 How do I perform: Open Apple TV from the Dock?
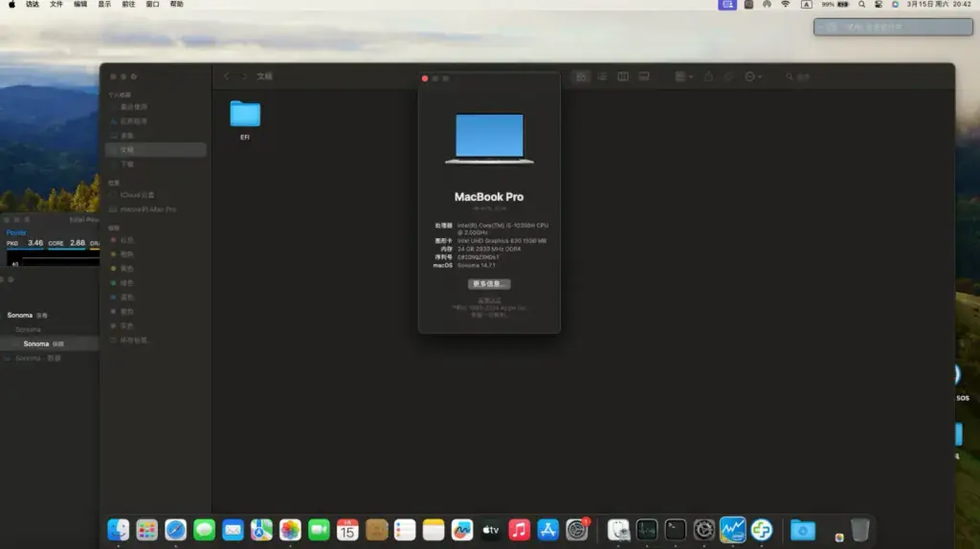(x=491, y=530)
